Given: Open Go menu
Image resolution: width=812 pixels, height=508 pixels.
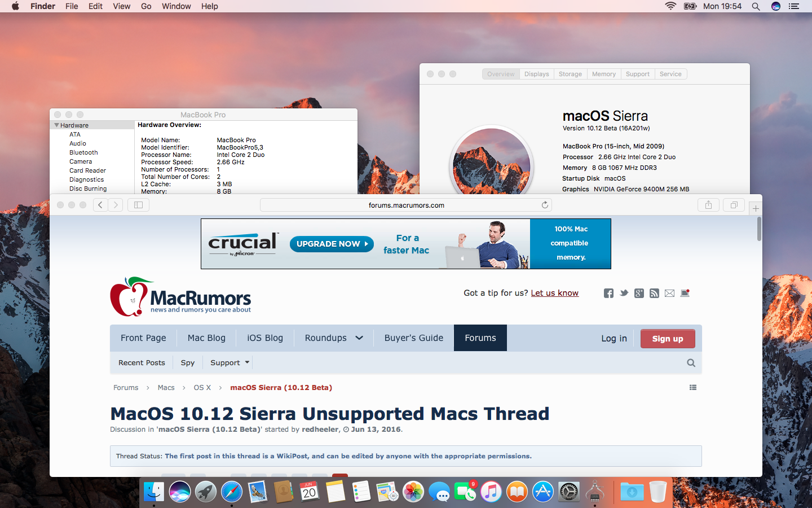Looking at the screenshot, I should [x=146, y=6].
